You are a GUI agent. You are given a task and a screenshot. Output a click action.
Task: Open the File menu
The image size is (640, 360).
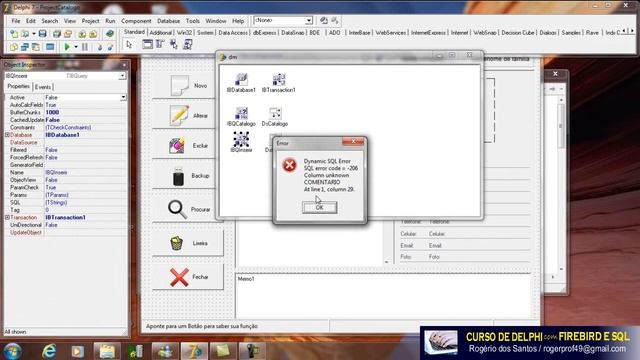[16, 21]
